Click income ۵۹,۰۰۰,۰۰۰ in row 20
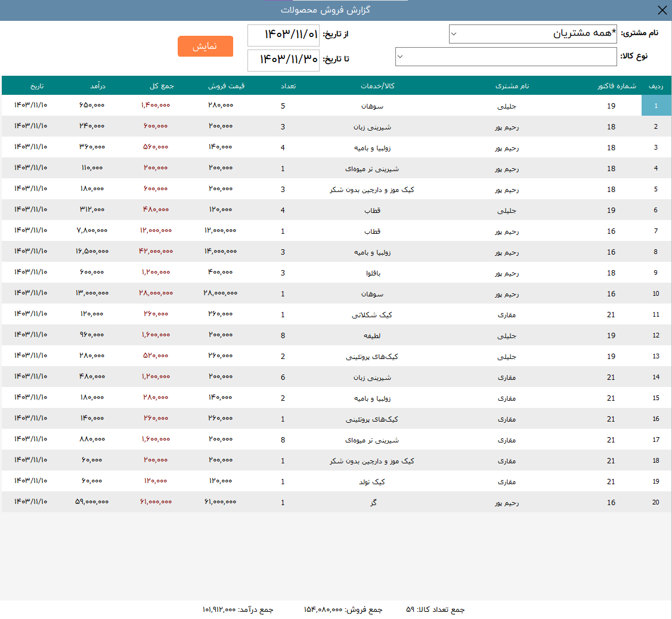 92,502
